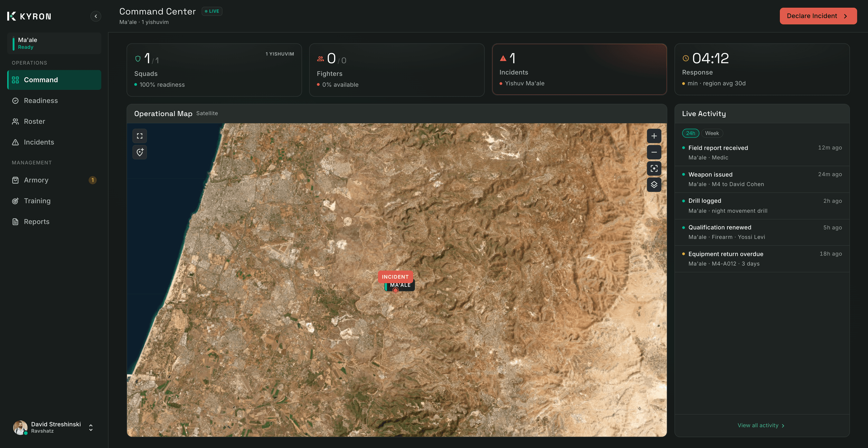This screenshot has height=448, width=868.
Task: Open the Response time card
Action: [762, 69]
